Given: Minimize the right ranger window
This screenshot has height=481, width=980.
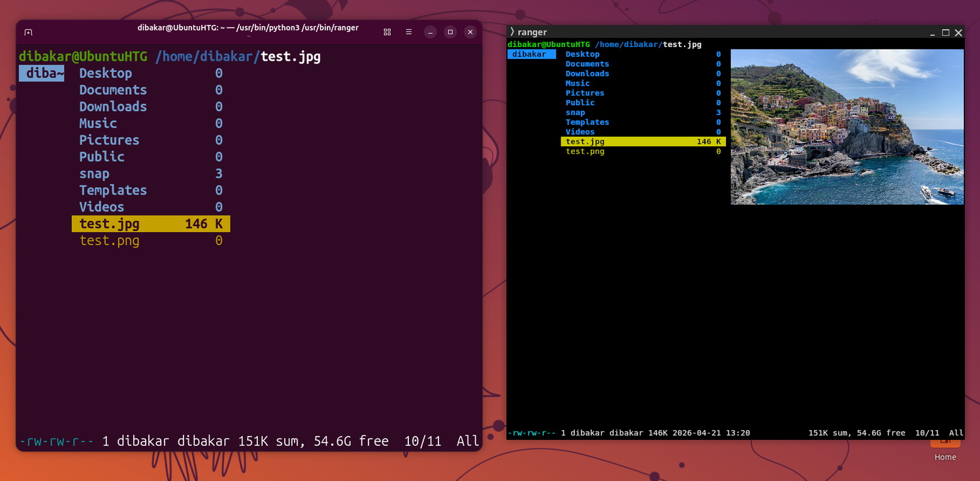Looking at the screenshot, I should [932, 33].
